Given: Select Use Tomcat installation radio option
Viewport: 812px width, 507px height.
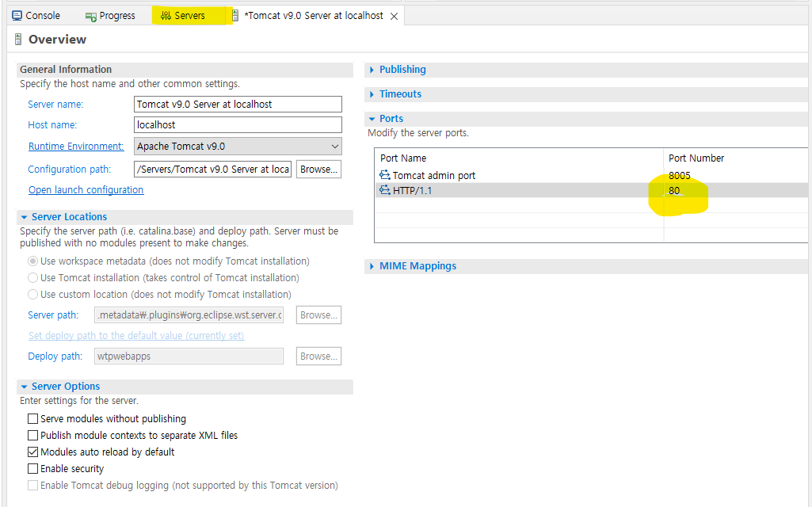Looking at the screenshot, I should 32,277.
